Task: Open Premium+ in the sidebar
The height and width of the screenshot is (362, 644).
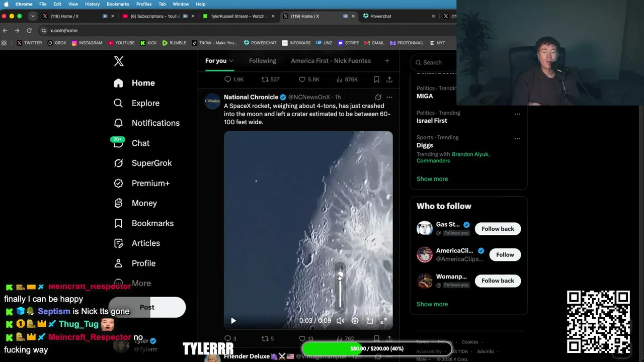Action: pos(141,183)
